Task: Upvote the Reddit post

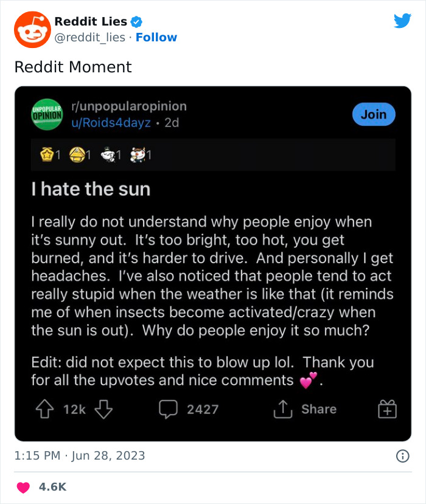Action: [x=44, y=409]
